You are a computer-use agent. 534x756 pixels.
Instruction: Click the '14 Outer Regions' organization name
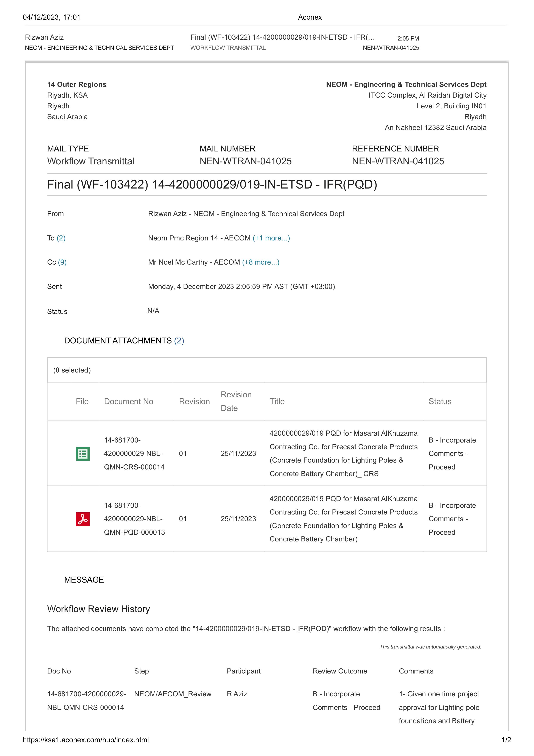pyautogui.click(x=77, y=84)
